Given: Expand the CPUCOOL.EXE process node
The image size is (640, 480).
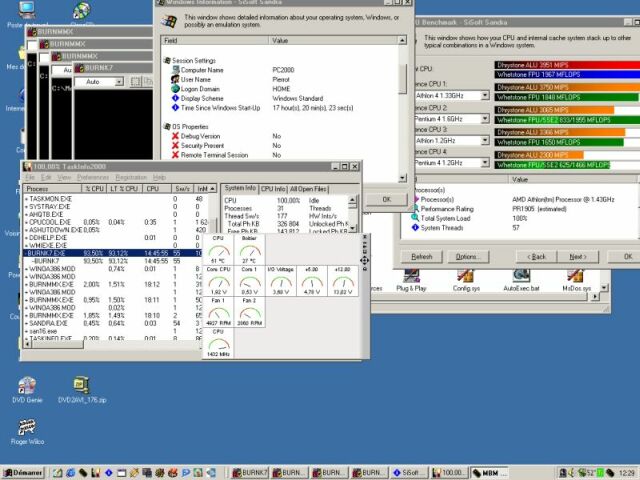Looking at the screenshot, I should click(x=27, y=222).
